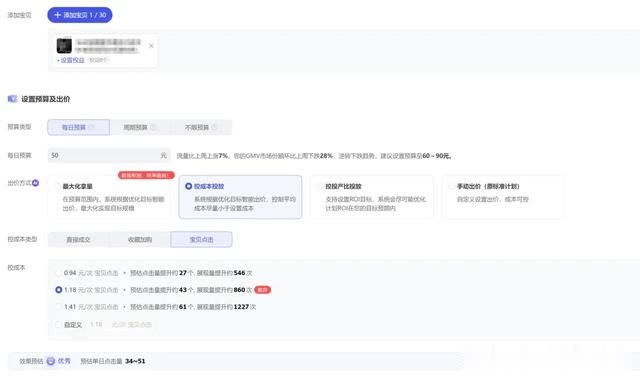The image size is (640, 377).
Task: Click the red promo badge above 最大化拿量
Action: (146, 175)
